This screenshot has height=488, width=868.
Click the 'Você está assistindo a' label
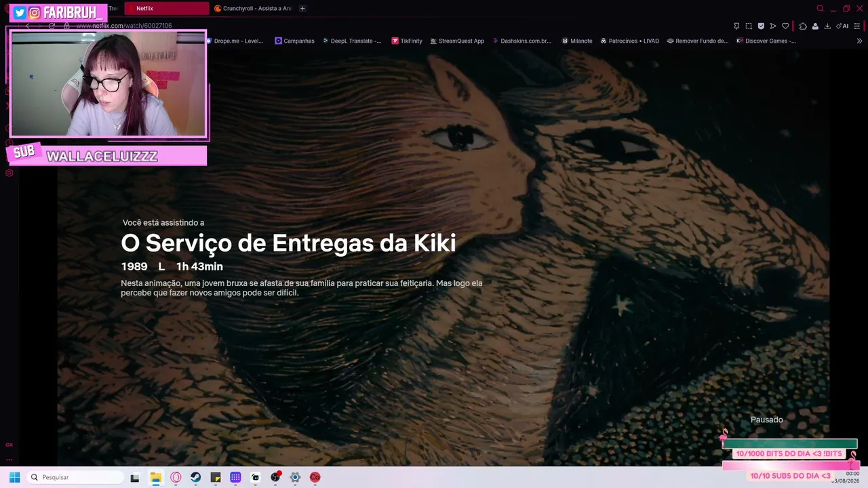163,223
